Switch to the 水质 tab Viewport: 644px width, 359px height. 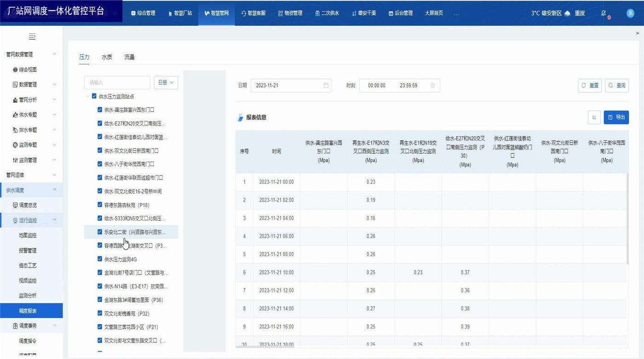(x=107, y=57)
